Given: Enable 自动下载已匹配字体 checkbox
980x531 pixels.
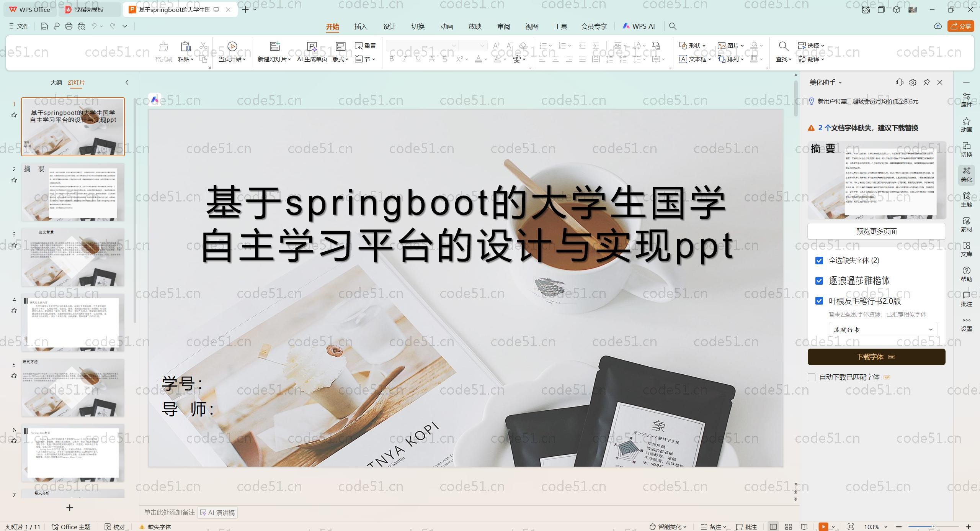Looking at the screenshot, I should (x=812, y=377).
